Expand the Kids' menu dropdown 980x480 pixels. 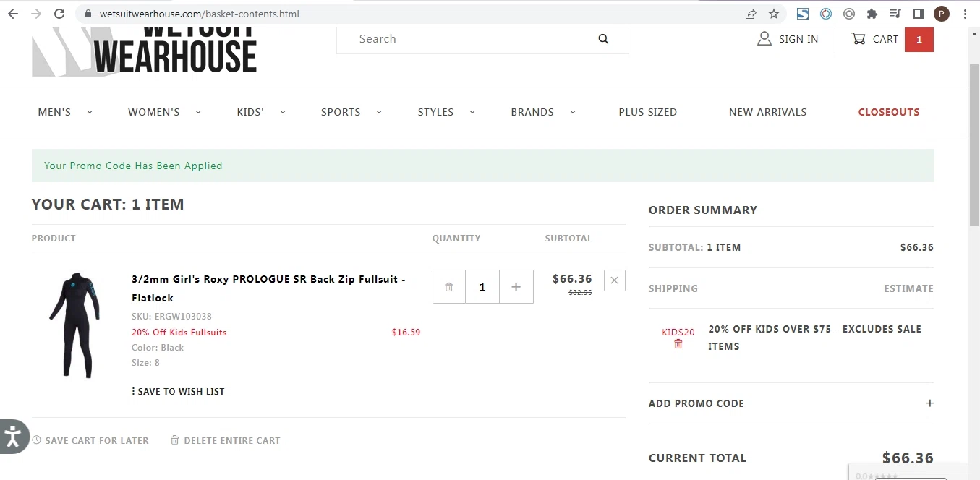[x=283, y=112]
